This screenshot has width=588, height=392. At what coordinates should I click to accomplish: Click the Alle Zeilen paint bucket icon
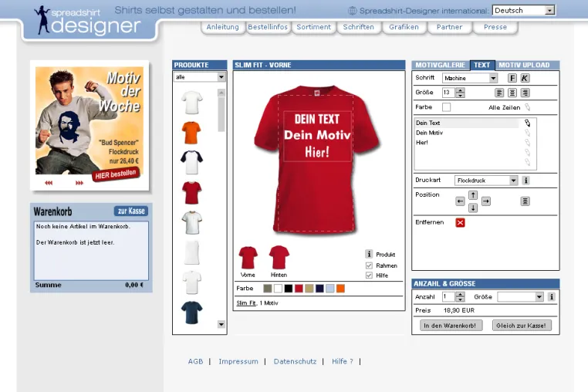[x=528, y=107]
